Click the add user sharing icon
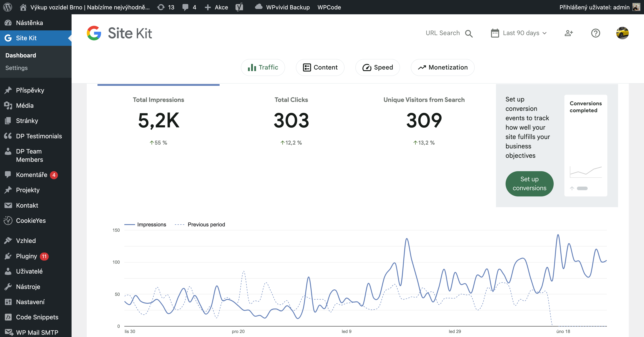 (568, 33)
